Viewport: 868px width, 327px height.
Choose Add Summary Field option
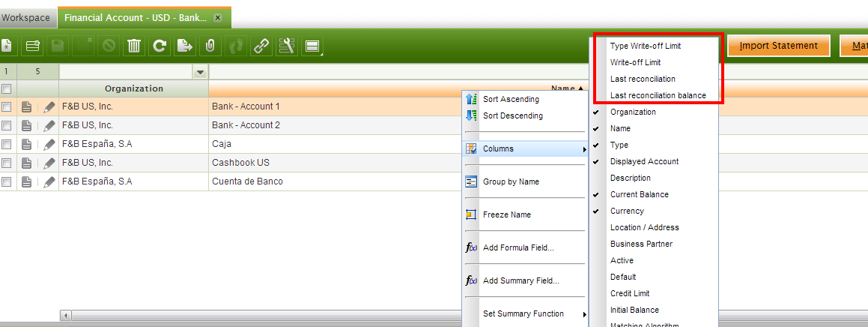[x=525, y=280]
